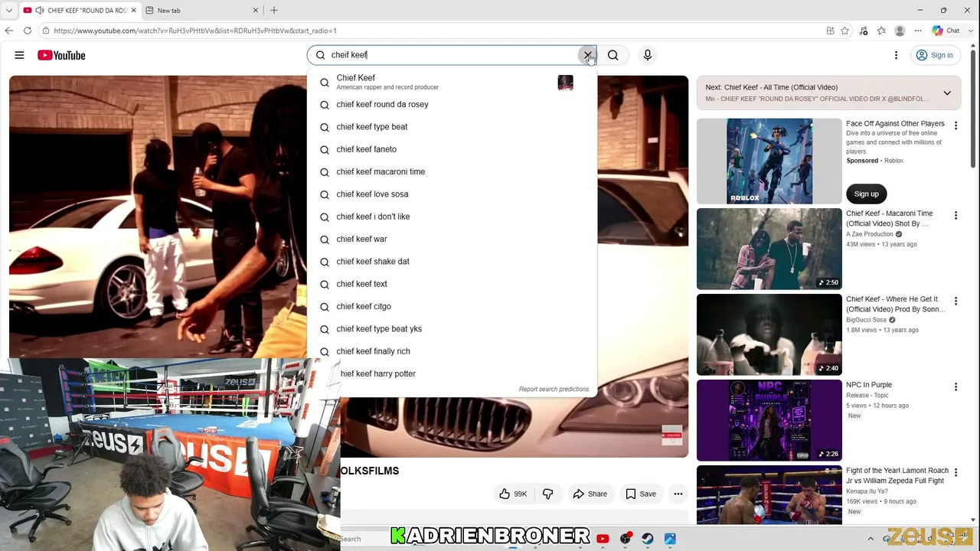Open options menu for Where He Get It
This screenshot has width=980, height=551.
(x=955, y=302)
